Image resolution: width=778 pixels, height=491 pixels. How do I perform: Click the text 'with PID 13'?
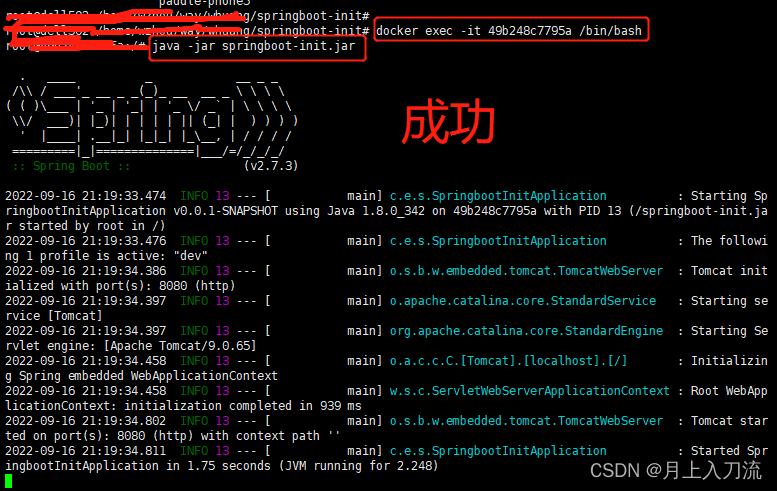click(x=582, y=211)
